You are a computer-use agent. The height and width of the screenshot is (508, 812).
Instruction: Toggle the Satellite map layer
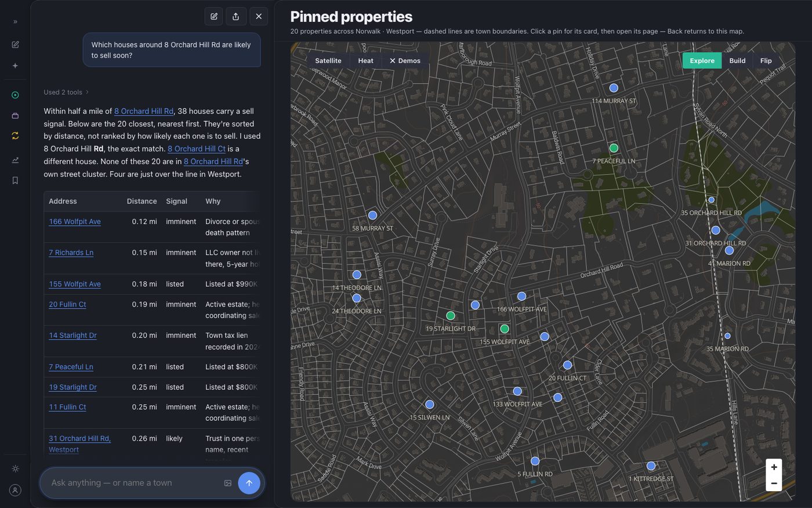(328, 60)
